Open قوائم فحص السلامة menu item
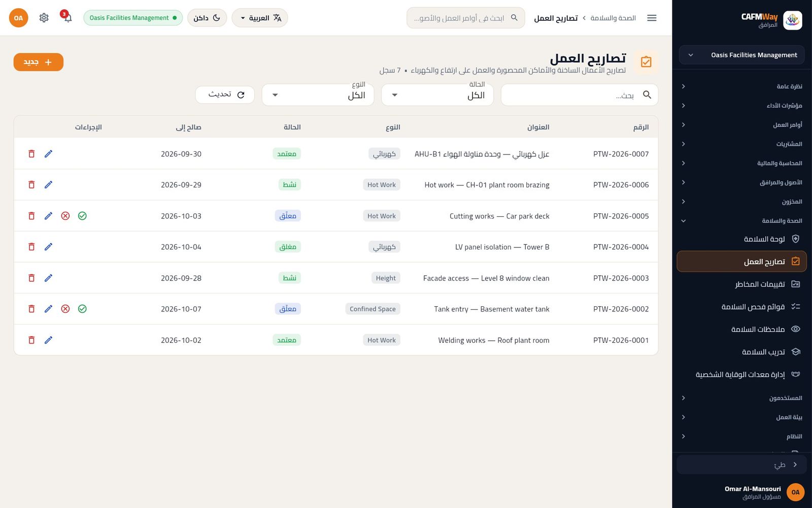 click(x=742, y=307)
